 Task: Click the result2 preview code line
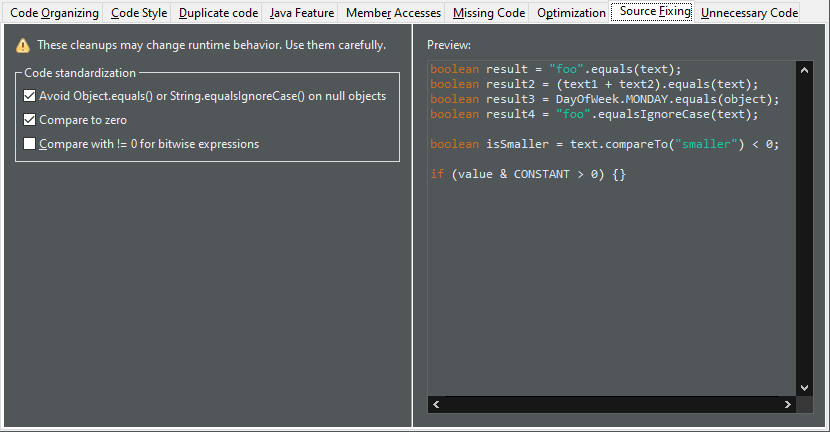pyautogui.click(x=594, y=84)
